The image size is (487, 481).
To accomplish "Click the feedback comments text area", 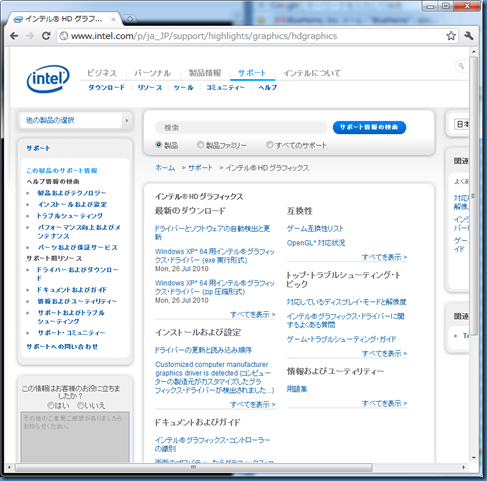I will coord(75,437).
